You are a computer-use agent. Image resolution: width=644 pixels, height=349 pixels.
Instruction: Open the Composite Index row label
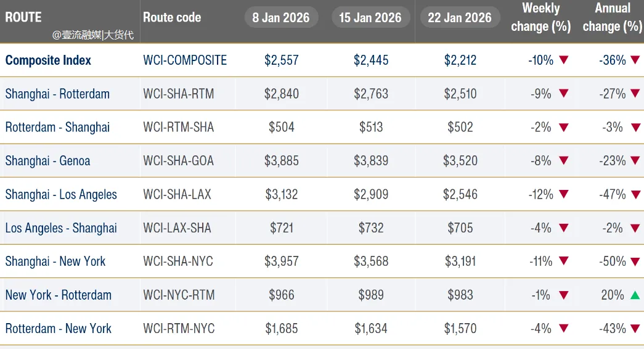(x=48, y=60)
